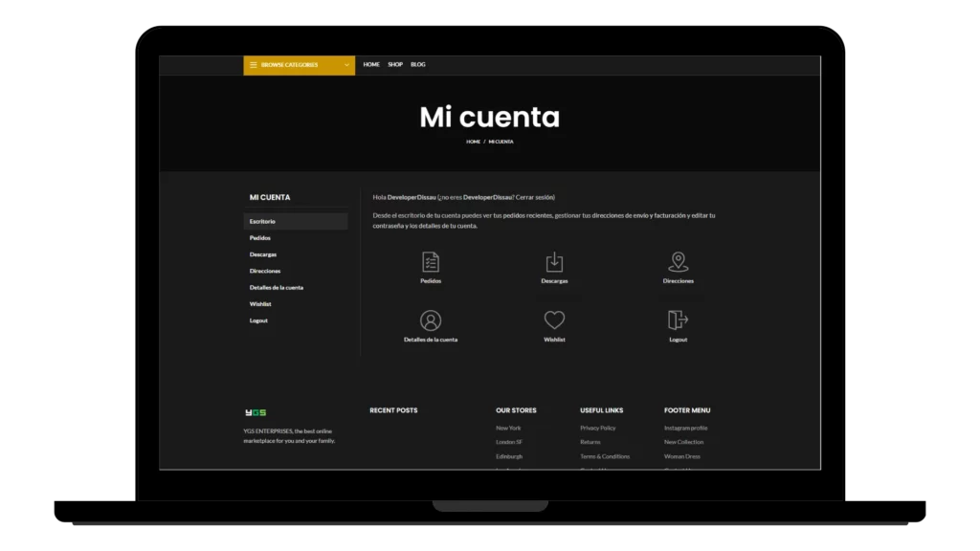This screenshot has height=551, width=980.
Task: Click the account details user icon
Action: pos(431,320)
